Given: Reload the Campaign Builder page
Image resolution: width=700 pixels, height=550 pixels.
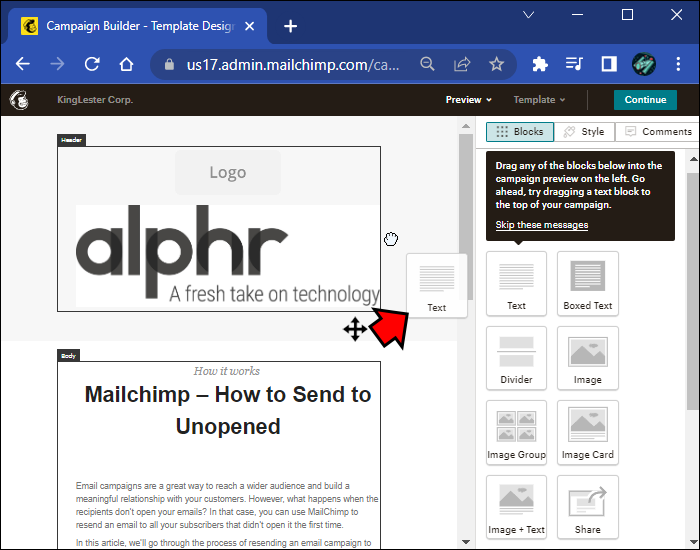Looking at the screenshot, I should pyautogui.click(x=92, y=64).
